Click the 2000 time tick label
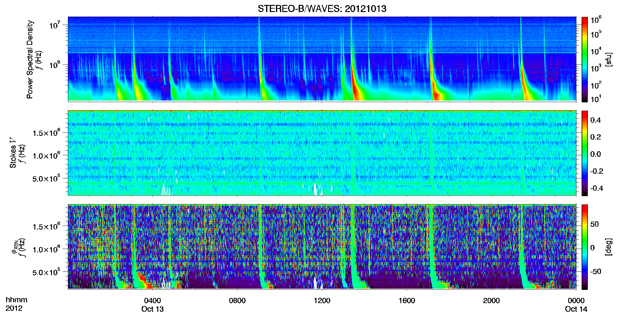 491,300
